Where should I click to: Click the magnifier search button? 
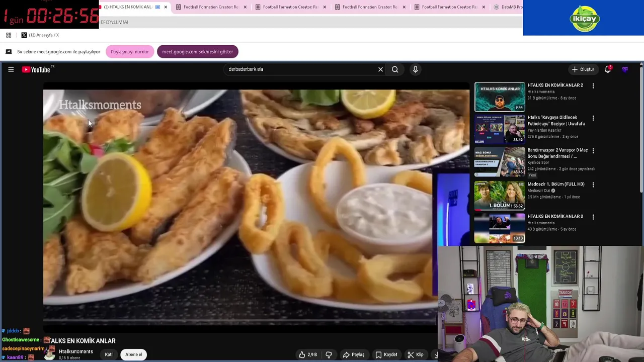pos(395,69)
